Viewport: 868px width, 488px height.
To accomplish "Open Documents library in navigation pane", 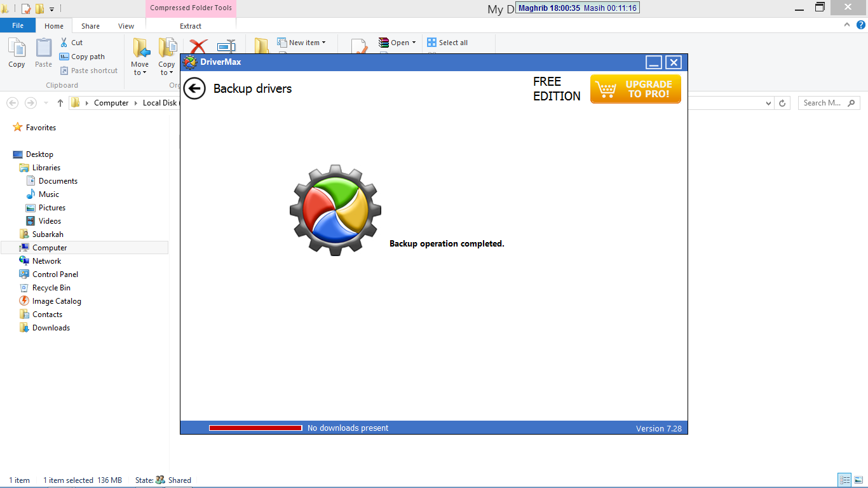I will (x=58, y=181).
